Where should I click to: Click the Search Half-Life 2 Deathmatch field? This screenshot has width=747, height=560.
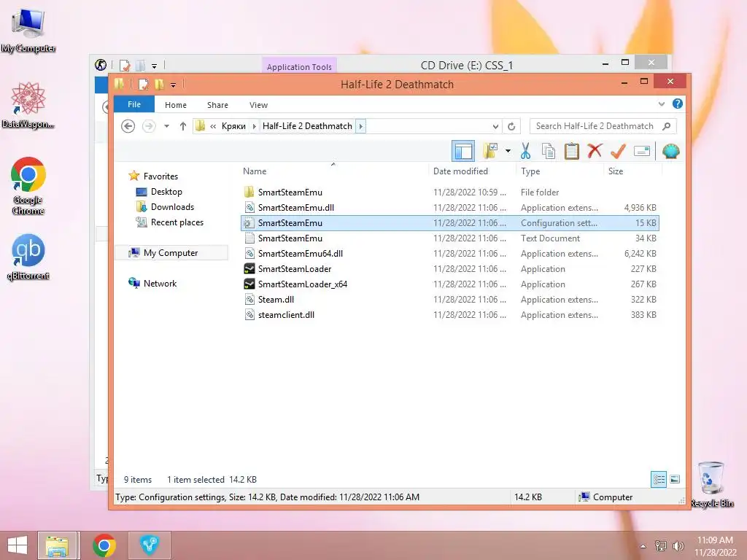pos(603,126)
